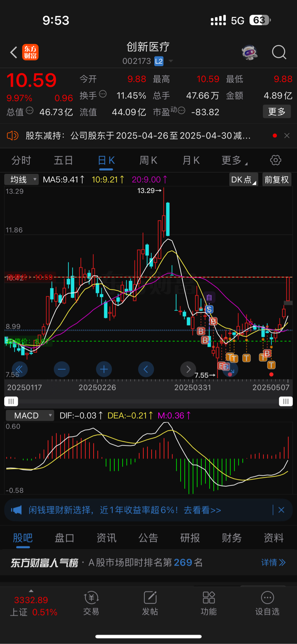Switch to the 研报 tab
Image resolution: width=297 pixels, height=644 pixels.
click(190, 538)
